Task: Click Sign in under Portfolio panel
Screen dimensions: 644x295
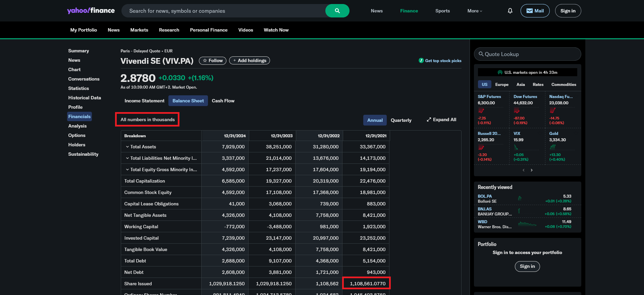Action: (x=527, y=266)
